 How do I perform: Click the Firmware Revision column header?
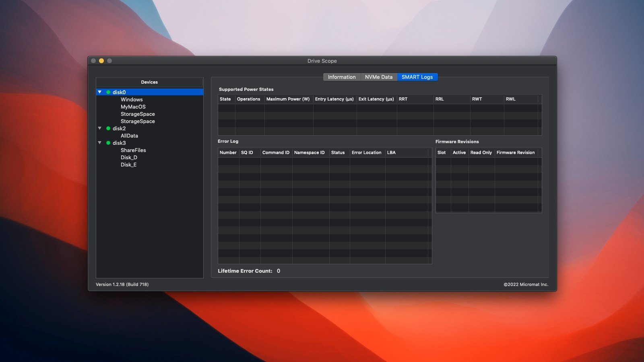pos(516,152)
